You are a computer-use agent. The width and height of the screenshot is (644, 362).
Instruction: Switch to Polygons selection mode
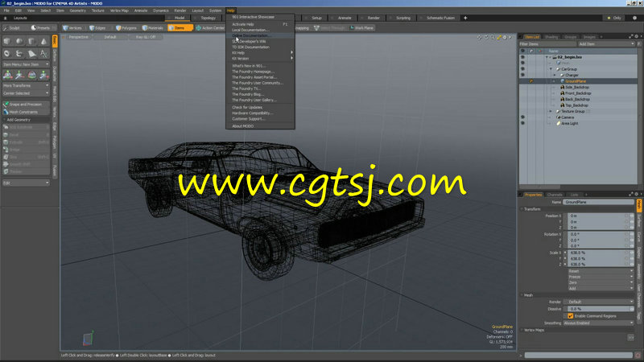click(126, 28)
